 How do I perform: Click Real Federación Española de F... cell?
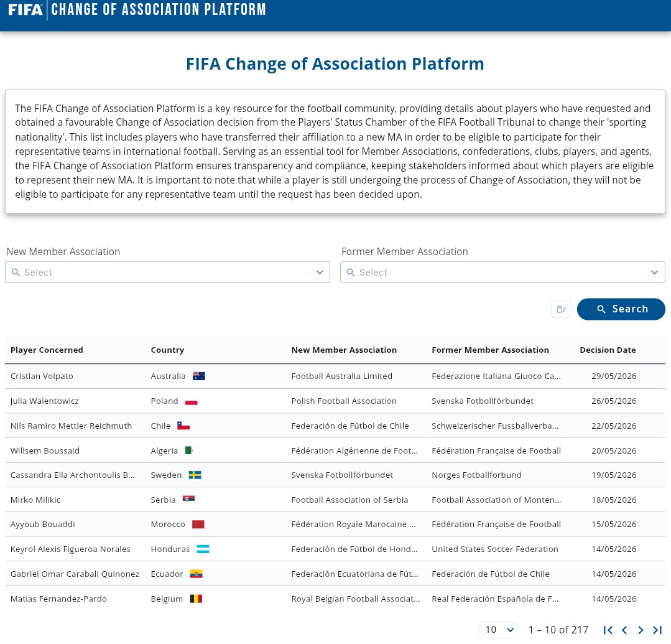click(x=494, y=599)
